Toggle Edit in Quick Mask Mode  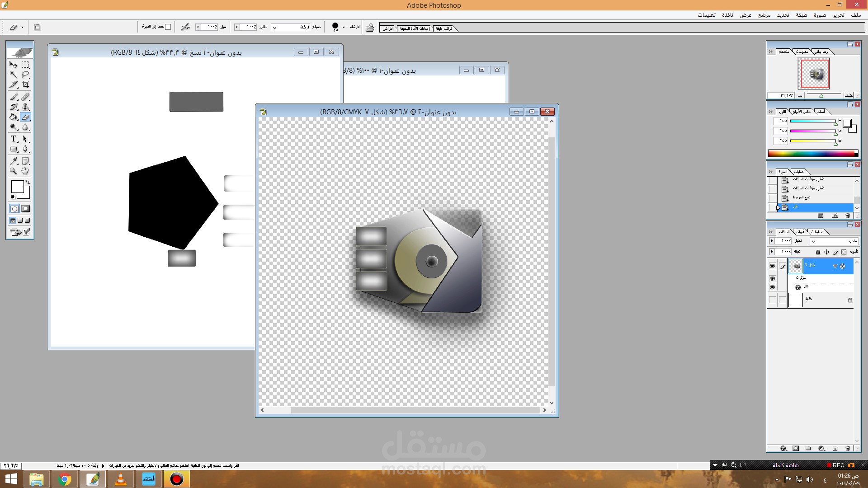(26, 209)
